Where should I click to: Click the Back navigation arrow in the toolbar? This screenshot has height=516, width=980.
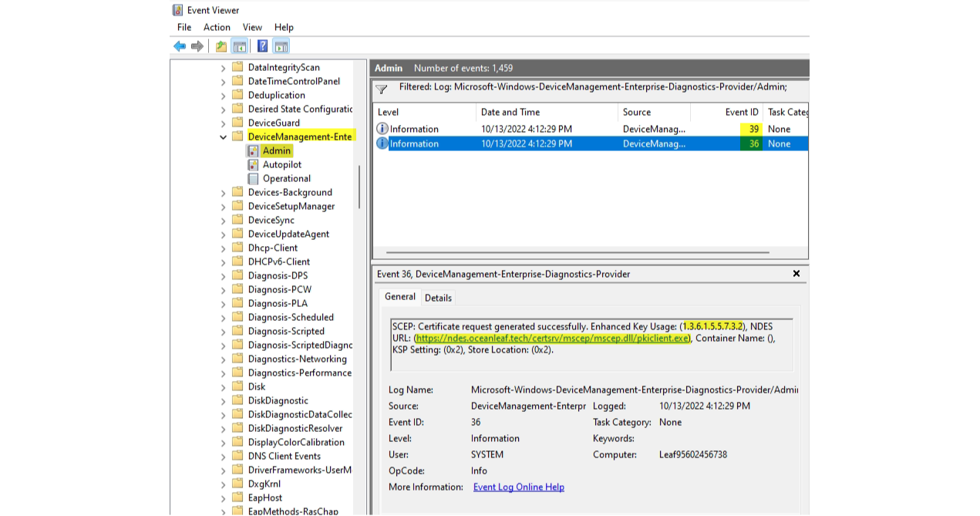(179, 46)
